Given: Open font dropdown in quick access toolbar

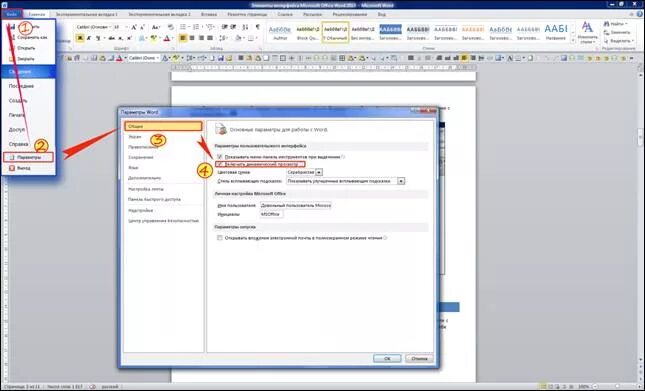Looking at the screenshot, I should pyautogui.click(x=158, y=58).
